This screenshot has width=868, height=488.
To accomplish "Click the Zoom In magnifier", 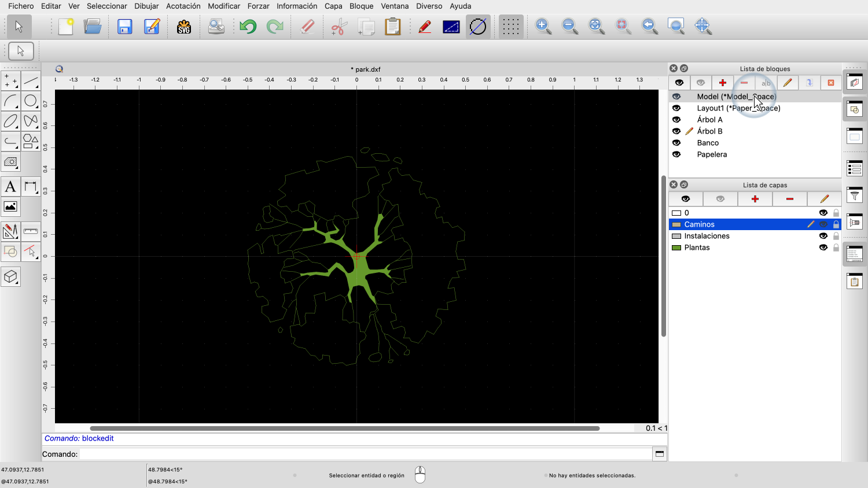I will click(543, 26).
